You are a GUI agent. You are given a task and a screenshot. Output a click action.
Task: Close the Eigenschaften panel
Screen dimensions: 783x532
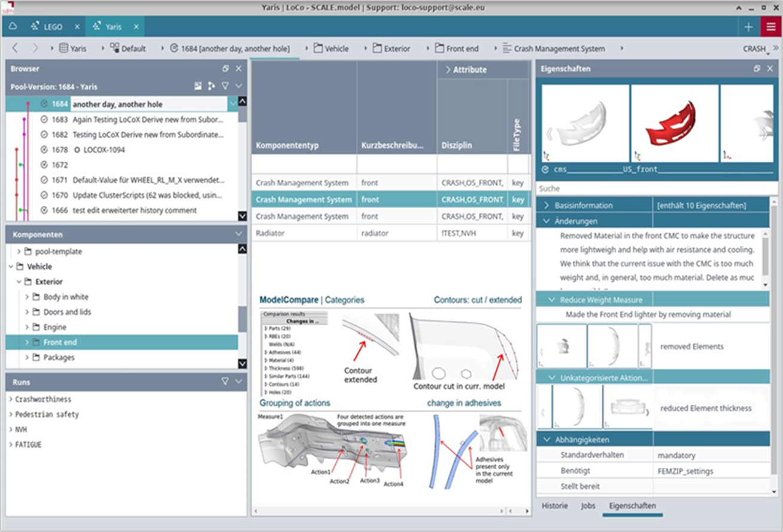click(770, 69)
